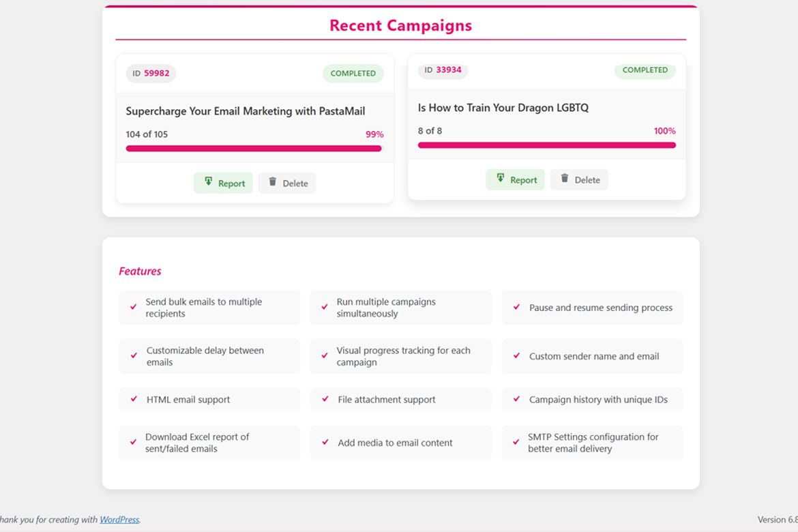The width and height of the screenshot is (798, 532).
Task: Select the ID 33934 badge
Action: pyautogui.click(x=443, y=70)
